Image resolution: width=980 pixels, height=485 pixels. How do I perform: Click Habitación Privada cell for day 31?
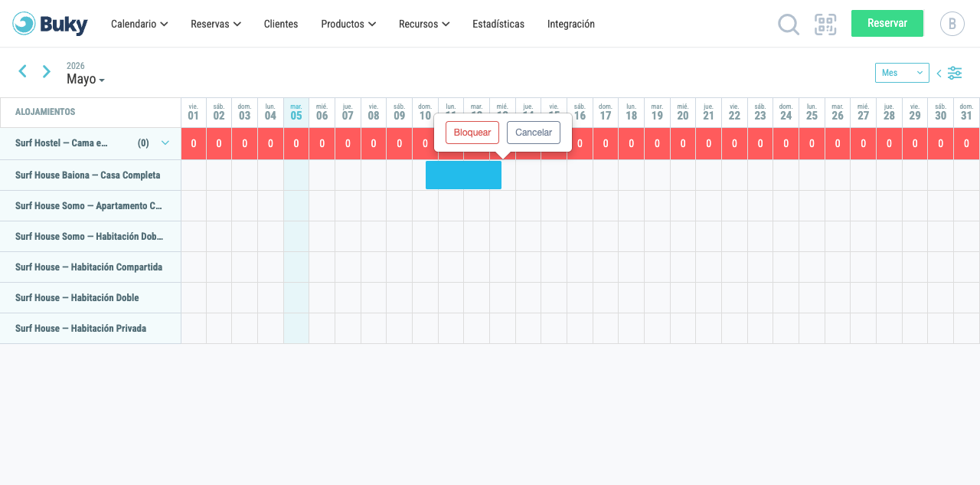pos(966,328)
